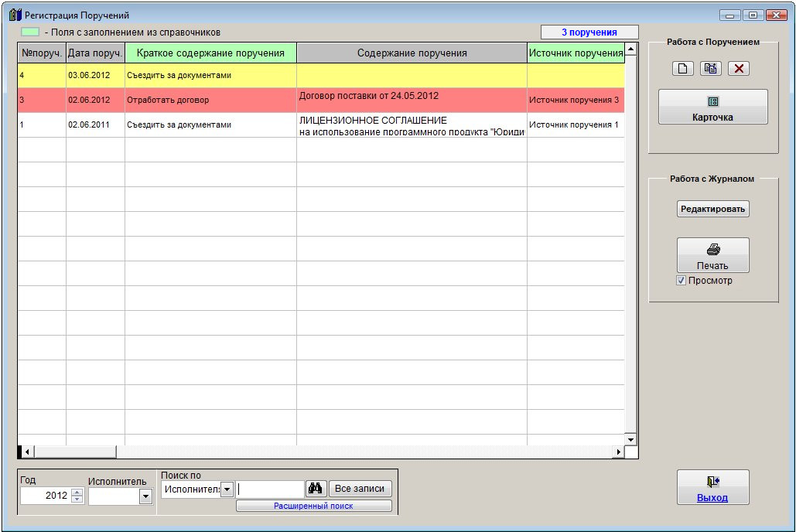This screenshot has width=796, height=532.
Task: Select the cell Договор поставки от 24.05.2012
Action: click(412, 100)
